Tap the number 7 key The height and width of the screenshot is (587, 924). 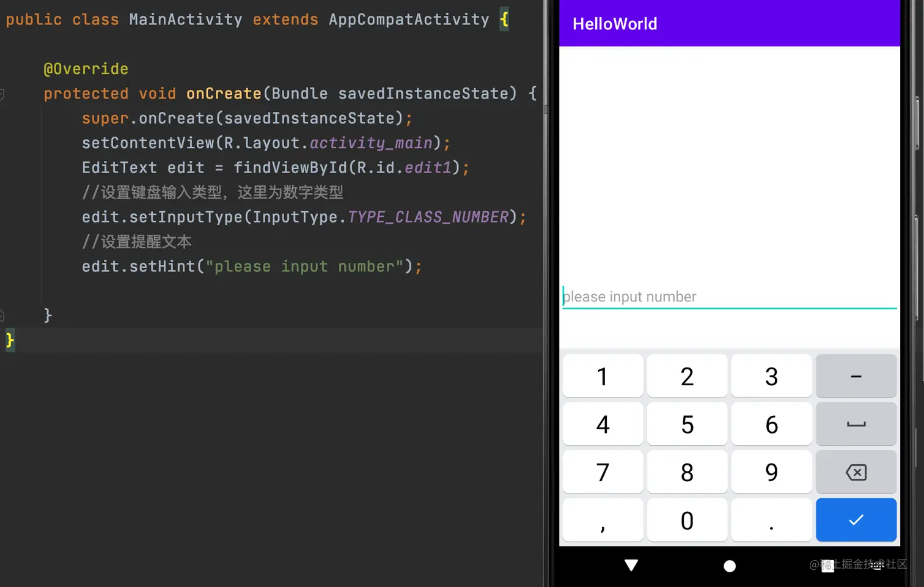pyautogui.click(x=603, y=472)
